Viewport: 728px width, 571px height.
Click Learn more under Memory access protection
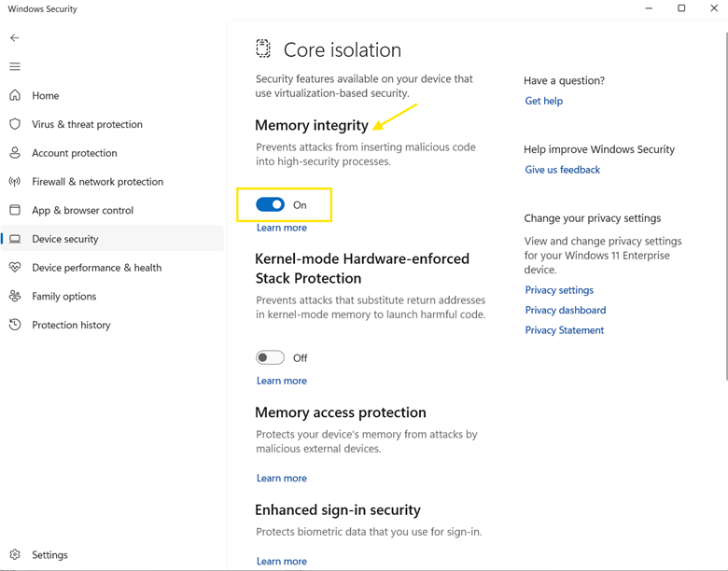pos(281,478)
